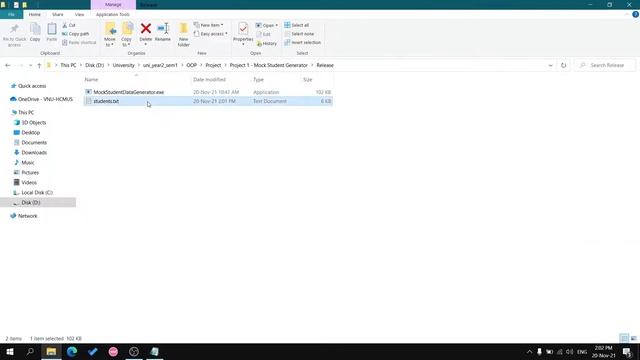Viewport: 640px width, 360px height.
Task: Open the Copy to dropdown
Action: pyautogui.click(x=127, y=35)
